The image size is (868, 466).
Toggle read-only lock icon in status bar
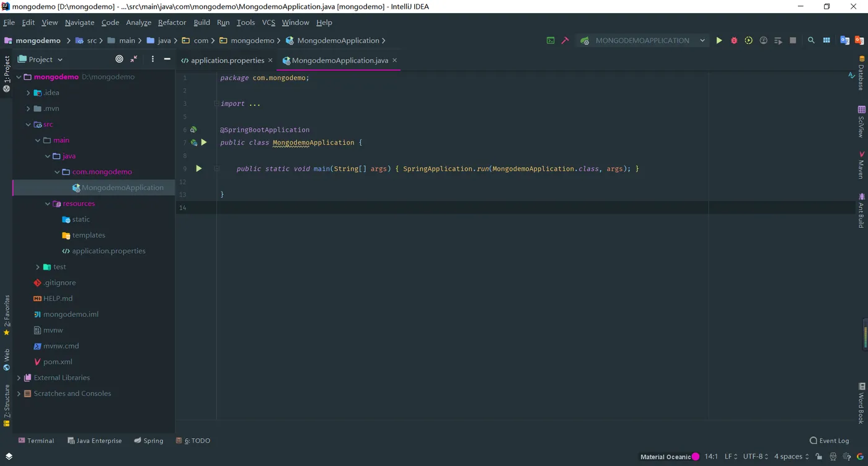[819, 456]
